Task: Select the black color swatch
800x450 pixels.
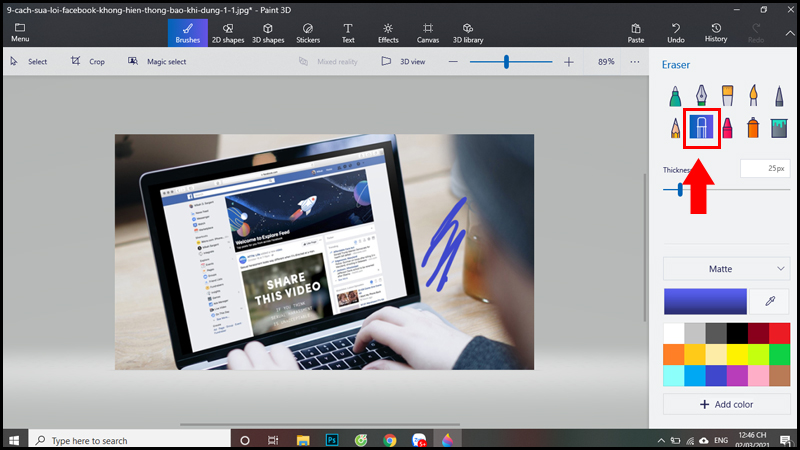Action: 737,333
